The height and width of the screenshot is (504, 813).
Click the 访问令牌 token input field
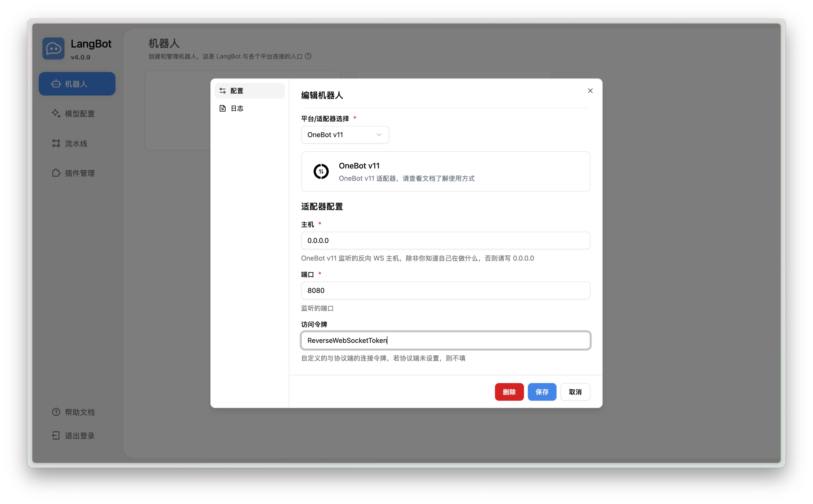pos(445,340)
